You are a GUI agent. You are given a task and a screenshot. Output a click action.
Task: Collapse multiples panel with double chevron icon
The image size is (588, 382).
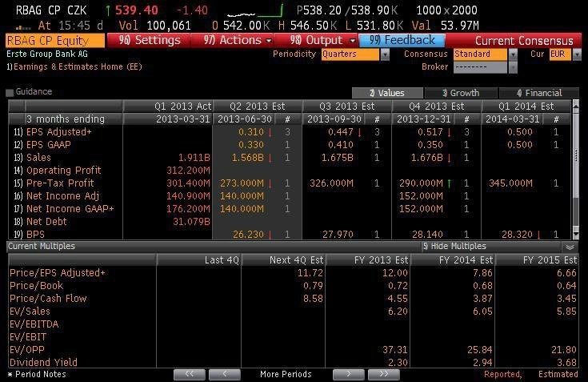[x=570, y=247]
